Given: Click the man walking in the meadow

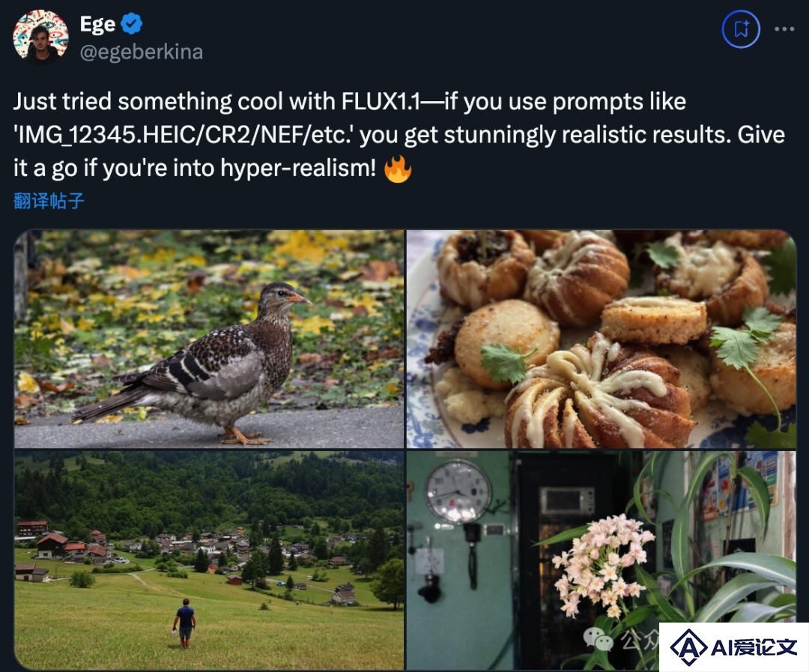Looking at the screenshot, I should point(184,623).
